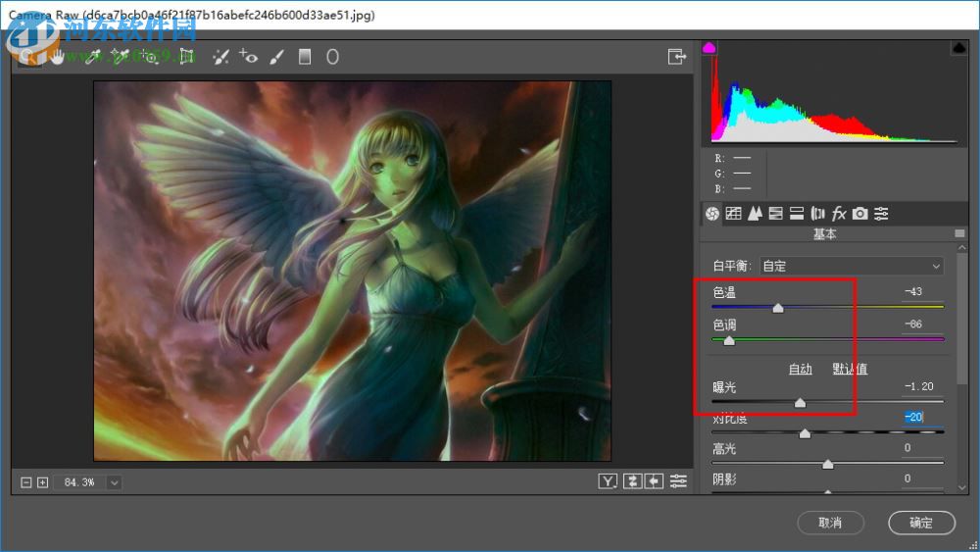This screenshot has height=552, width=980.
Task: Select the Targeted Adjustment tool
Action: click(x=150, y=57)
